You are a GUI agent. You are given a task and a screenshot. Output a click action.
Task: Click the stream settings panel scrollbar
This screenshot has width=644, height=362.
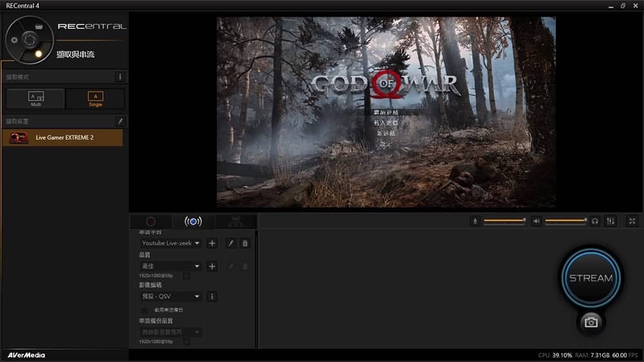click(257, 289)
